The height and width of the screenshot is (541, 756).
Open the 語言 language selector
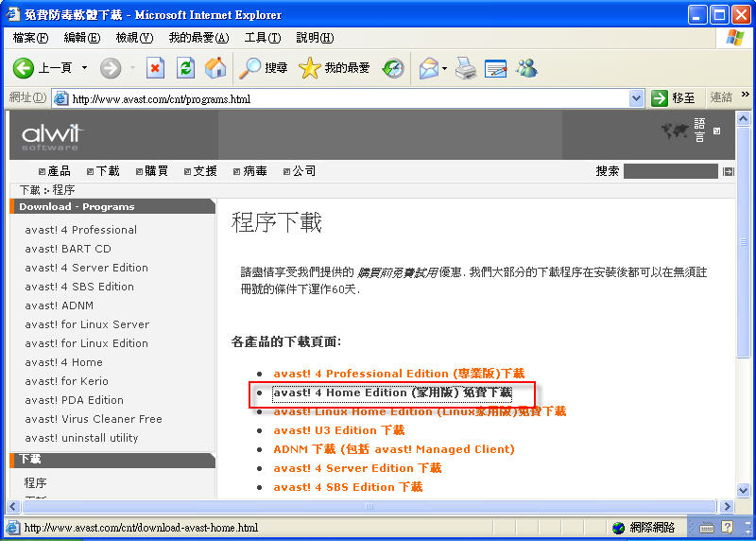[x=699, y=130]
